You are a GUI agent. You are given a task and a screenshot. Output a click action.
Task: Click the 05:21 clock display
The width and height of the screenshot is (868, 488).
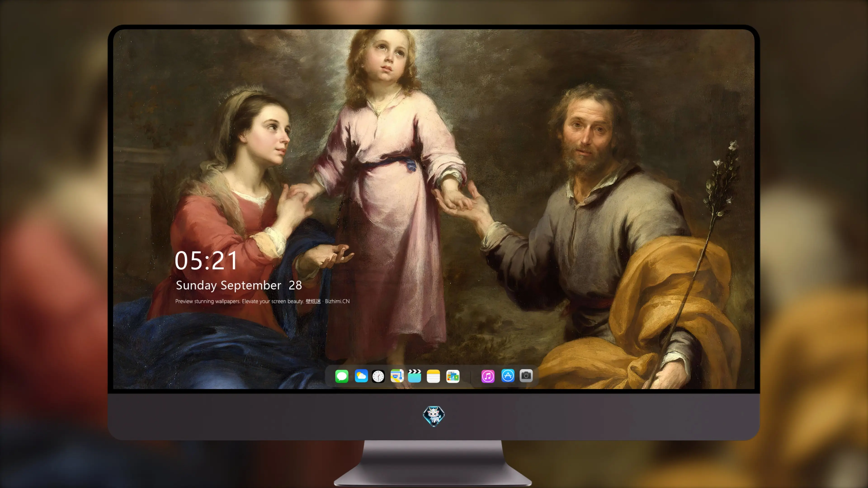tap(206, 261)
